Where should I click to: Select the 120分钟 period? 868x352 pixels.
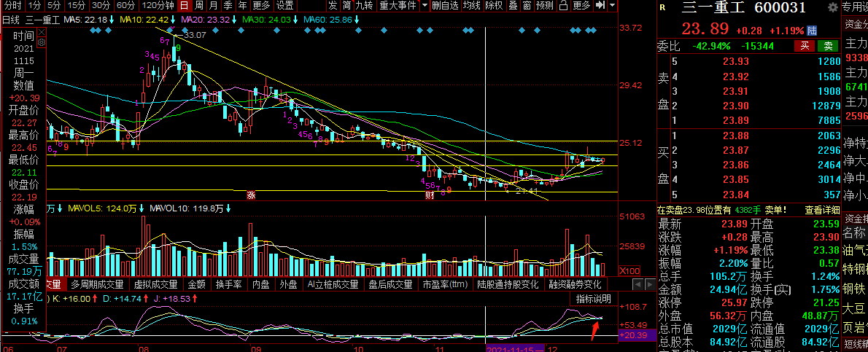click(x=158, y=6)
